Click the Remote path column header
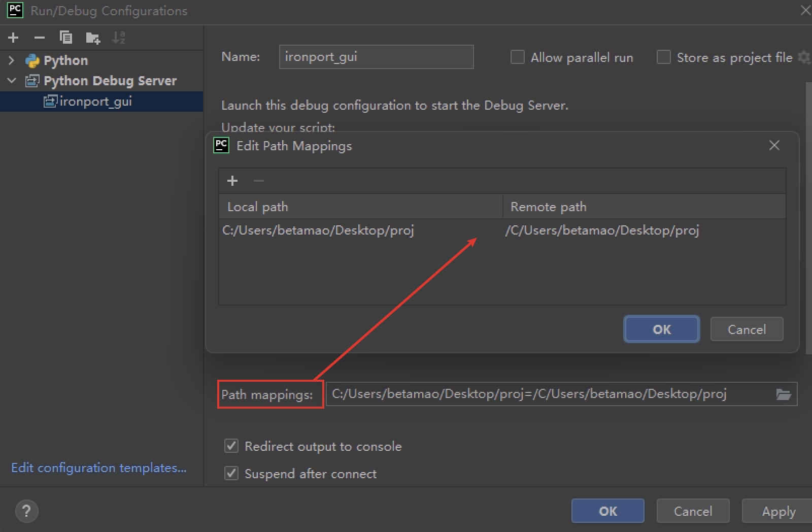This screenshot has width=812, height=532. tap(645, 207)
